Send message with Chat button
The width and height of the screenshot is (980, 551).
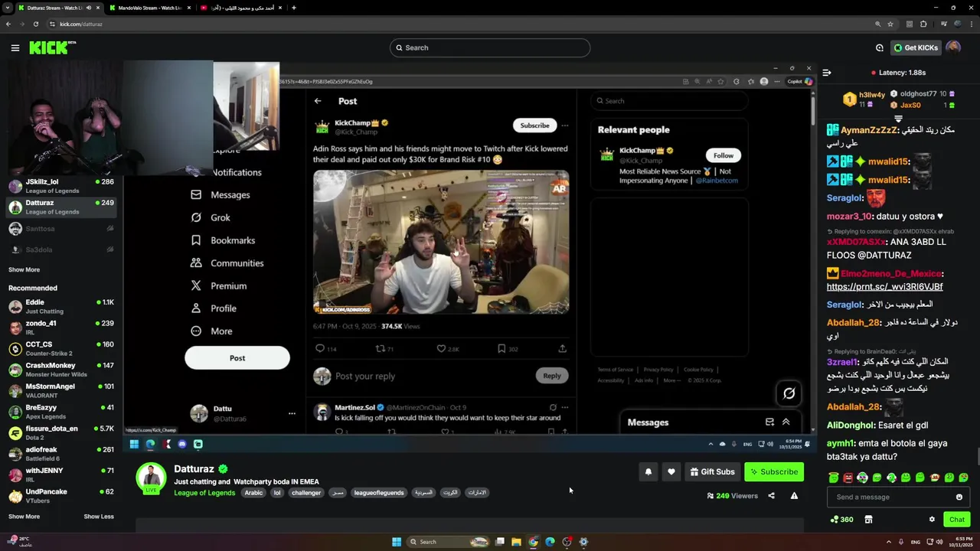957,520
